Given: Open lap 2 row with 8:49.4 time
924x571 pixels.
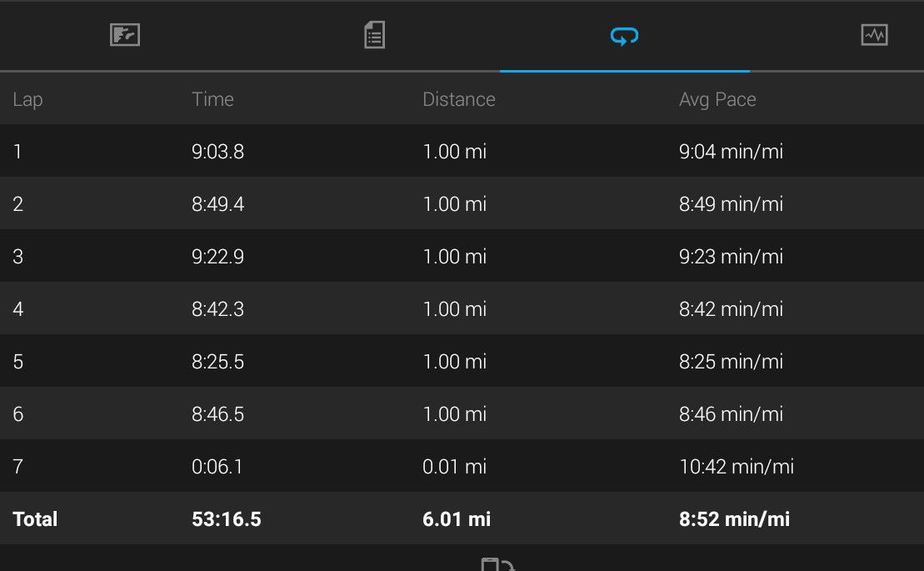Looking at the screenshot, I should (x=462, y=203).
